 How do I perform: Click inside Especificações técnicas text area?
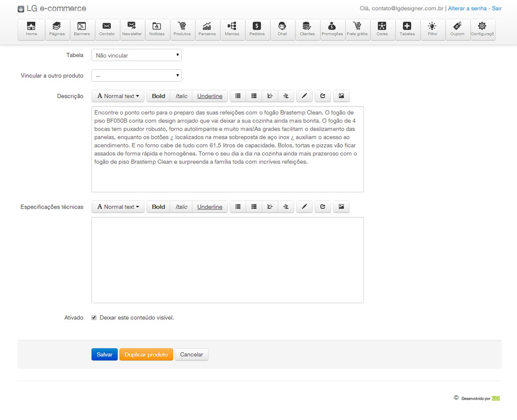pos(227,260)
